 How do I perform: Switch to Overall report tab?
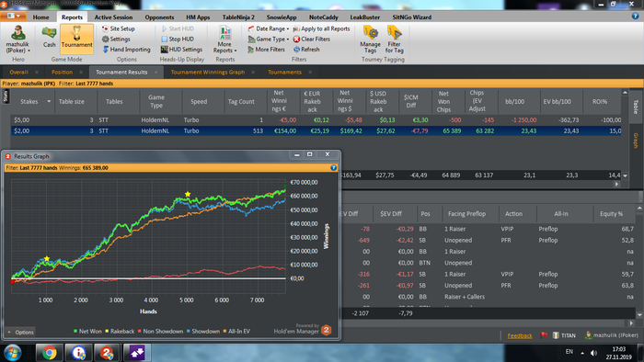(19, 73)
